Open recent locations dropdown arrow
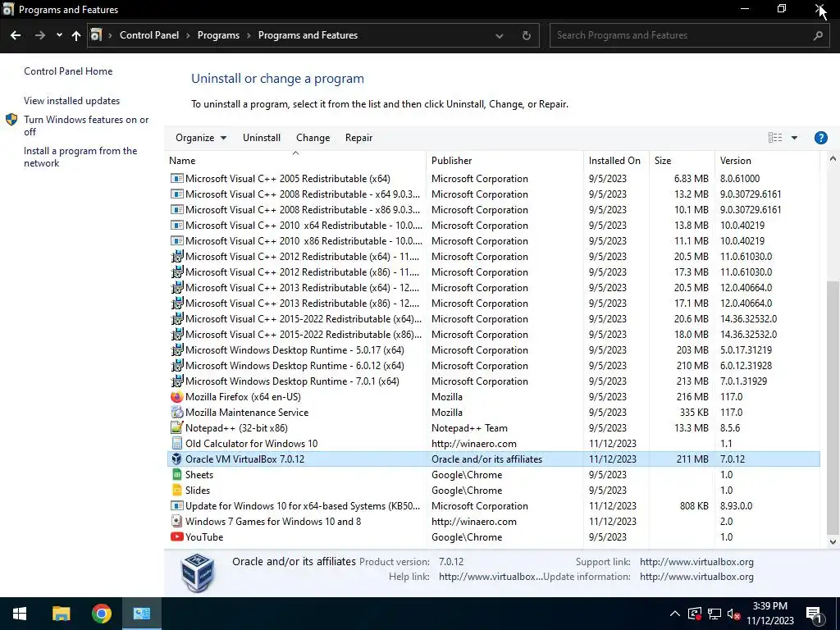840x630 pixels. click(x=59, y=35)
